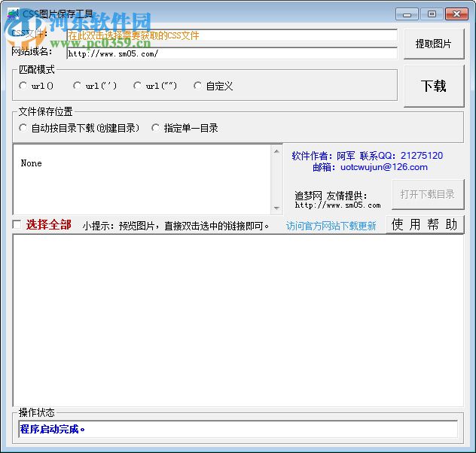Click the CSS文件 input field

tap(232, 35)
